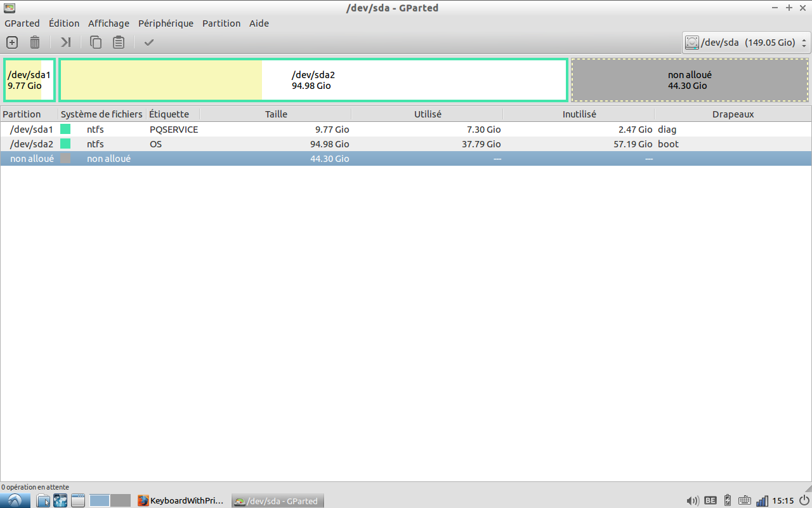The image size is (812, 508).
Task: Click the 94.98 Gio size cell
Action: [x=329, y=144]
